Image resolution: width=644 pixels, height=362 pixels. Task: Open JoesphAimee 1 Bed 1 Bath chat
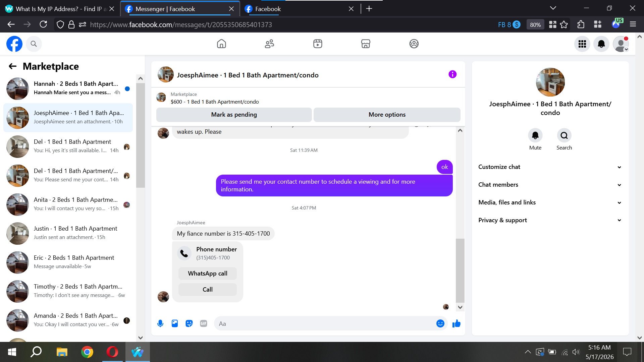(x=68, y=118)
